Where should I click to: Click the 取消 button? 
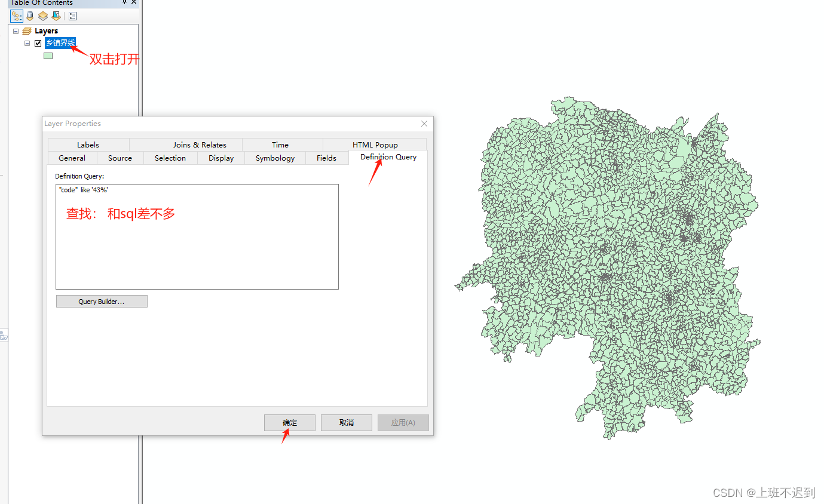pos(346,422)
